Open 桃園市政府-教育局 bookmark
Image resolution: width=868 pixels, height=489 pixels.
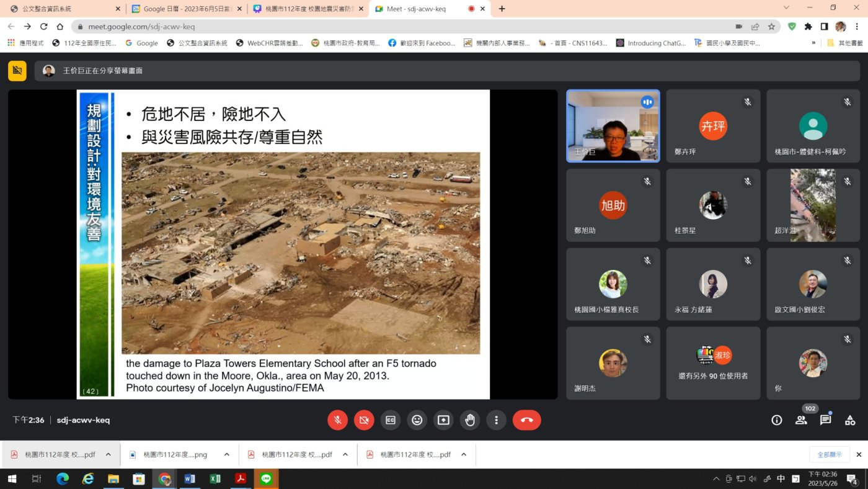pos(345,43)
